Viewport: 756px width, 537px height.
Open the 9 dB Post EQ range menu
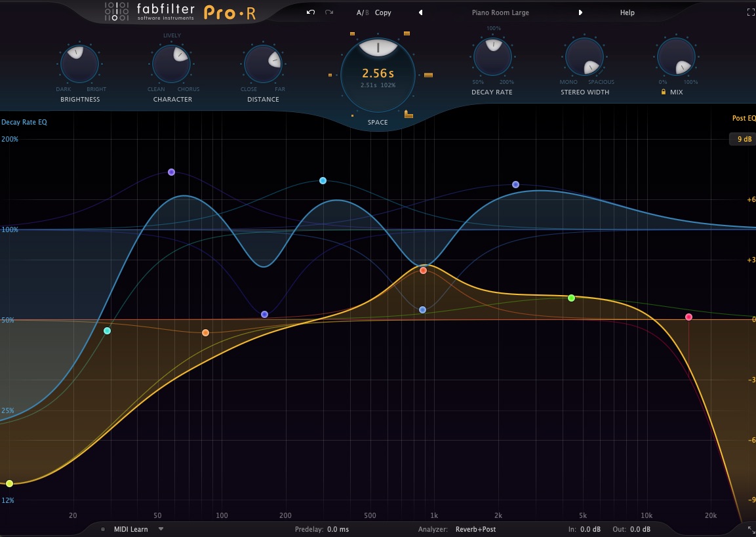point(744,139)
